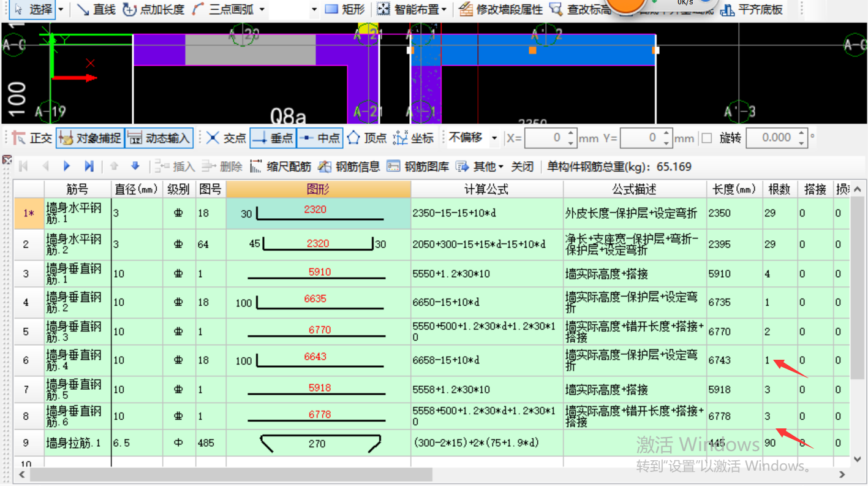Click formula cell 5550+1.2*30*10
The height and width of the screenshot is (486, 868).
(487, 273)
